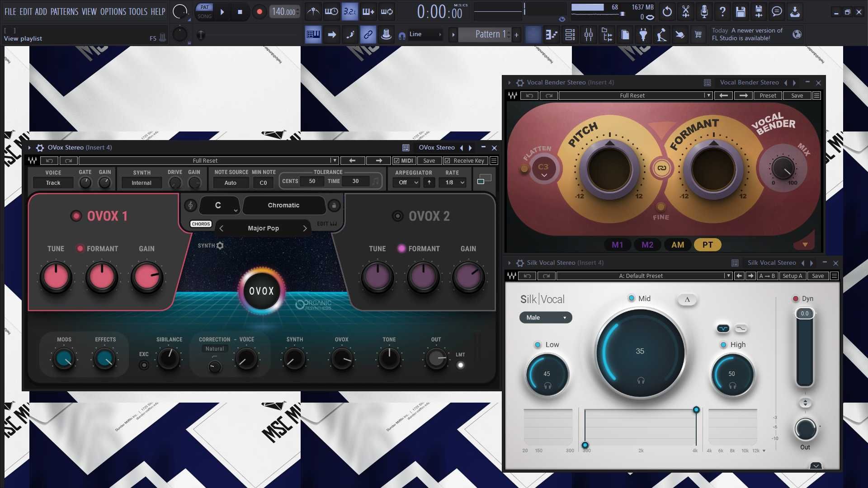Click the audio editor scissors icon
The image size is (868, 488).
click(x=686, y=12)
